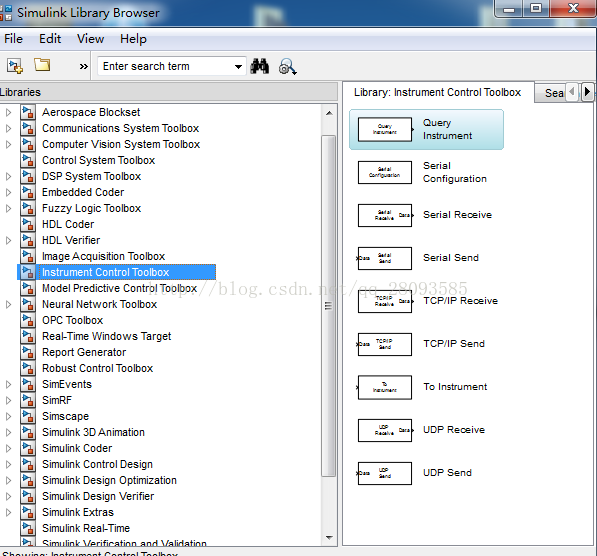The width and height of the screenshot is (597, 556).
Task: Click the tab scroll right arrow
Action: (x=587, y=92)
